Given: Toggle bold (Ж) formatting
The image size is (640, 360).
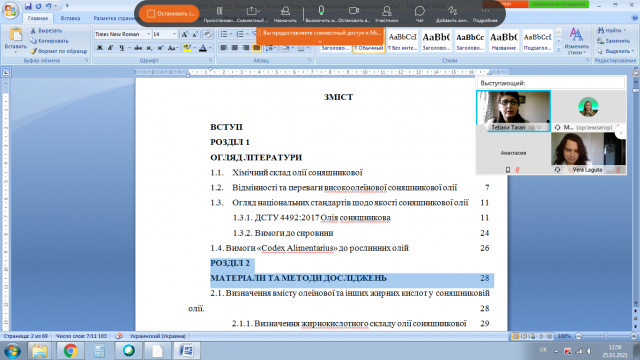Looking at the screenshot, I should (x=100, y=48).
